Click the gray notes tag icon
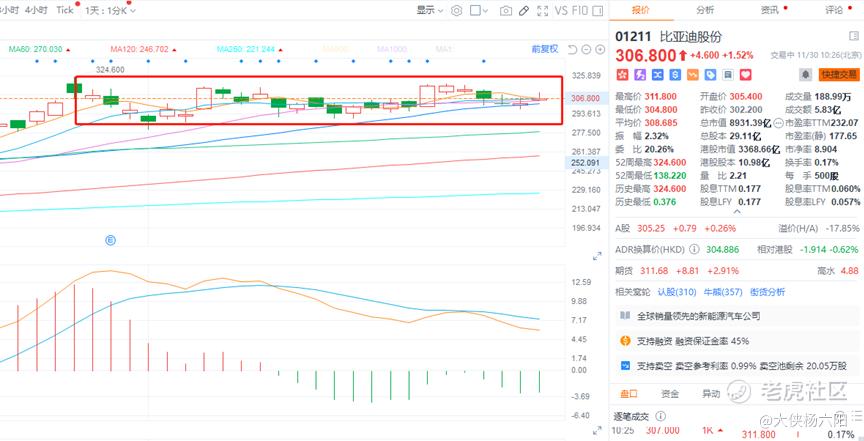864x441 pixels. click(x=728, y=74)
